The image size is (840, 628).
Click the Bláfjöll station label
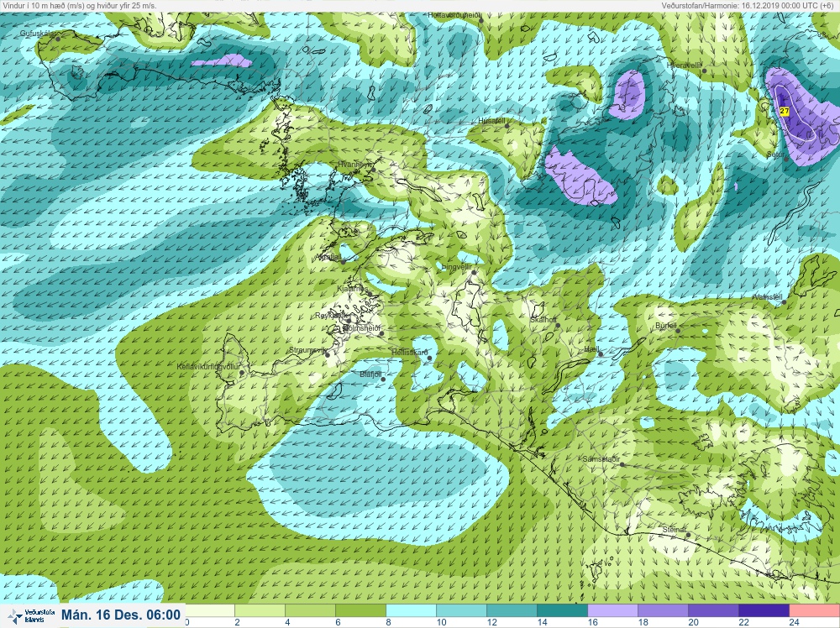[x=370, y=374]
